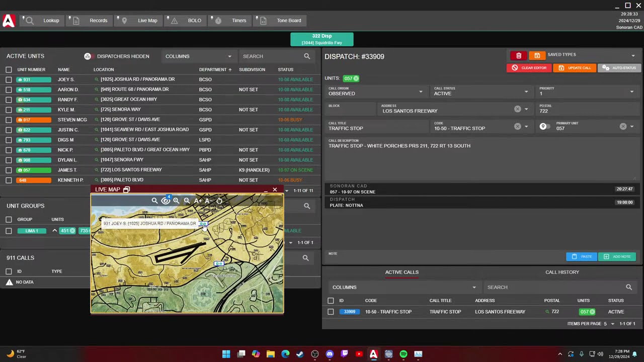The width and height of the screenshot is (644, 362).
Task: Check the box for call 33909
Action: pos(331,312)
